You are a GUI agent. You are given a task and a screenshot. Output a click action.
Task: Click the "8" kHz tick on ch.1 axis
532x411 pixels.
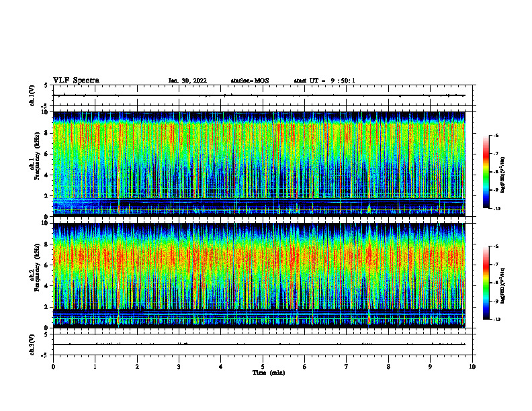tap(46, 133)
